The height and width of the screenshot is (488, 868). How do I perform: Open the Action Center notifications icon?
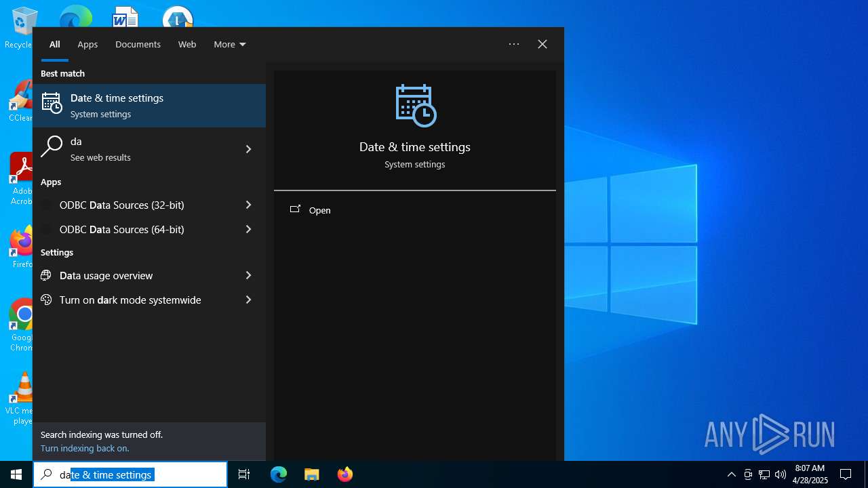[846, 474]
